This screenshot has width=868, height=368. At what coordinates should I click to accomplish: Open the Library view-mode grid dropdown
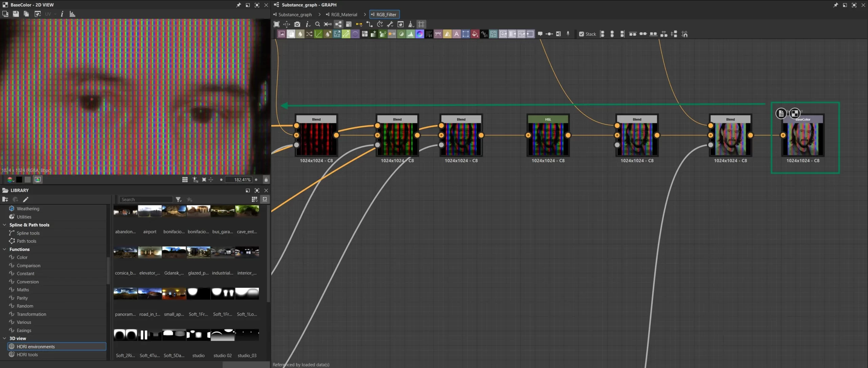click(254, 199)
